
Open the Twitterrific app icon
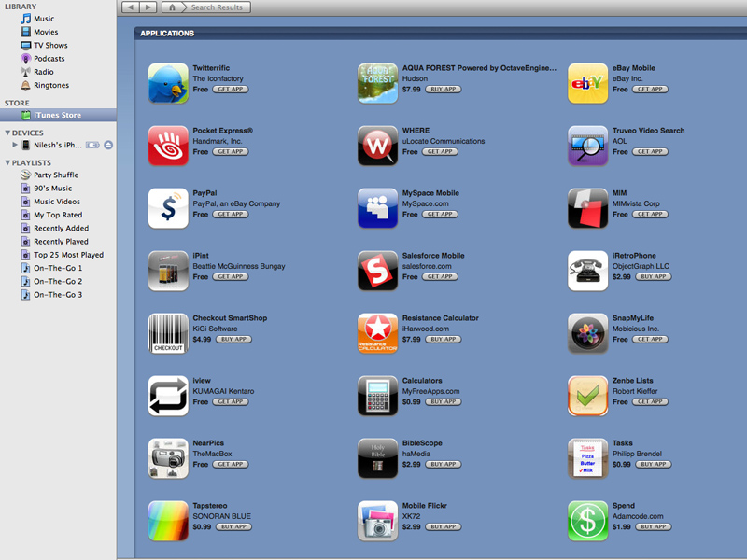click(168, 83)
